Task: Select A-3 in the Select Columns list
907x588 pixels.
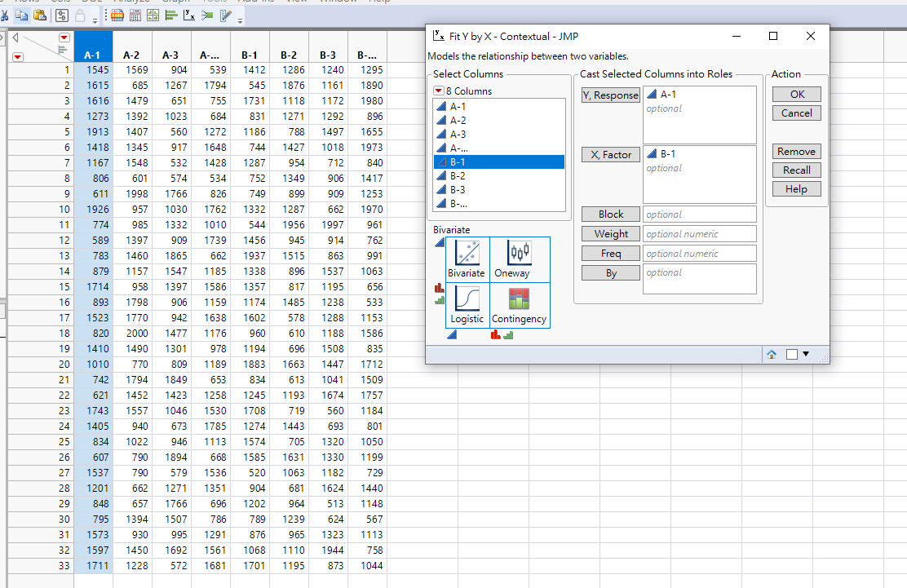Action: (x=458, y=134)
